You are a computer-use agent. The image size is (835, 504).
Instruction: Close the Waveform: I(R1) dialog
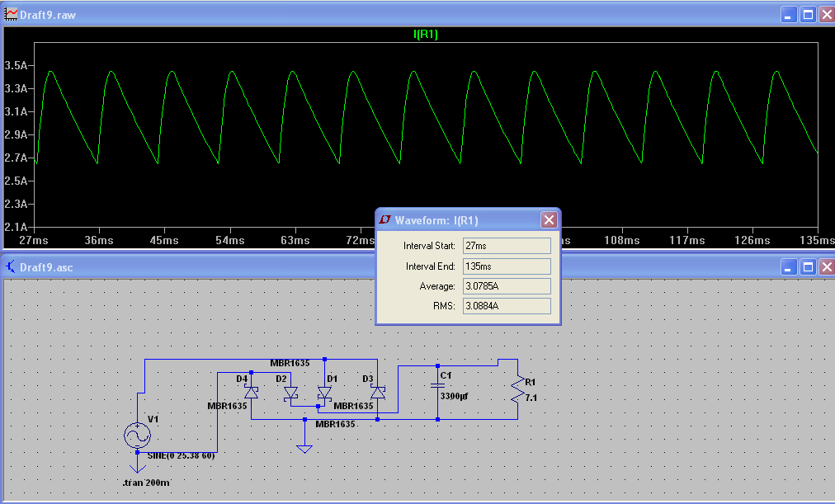coord(549,219)
